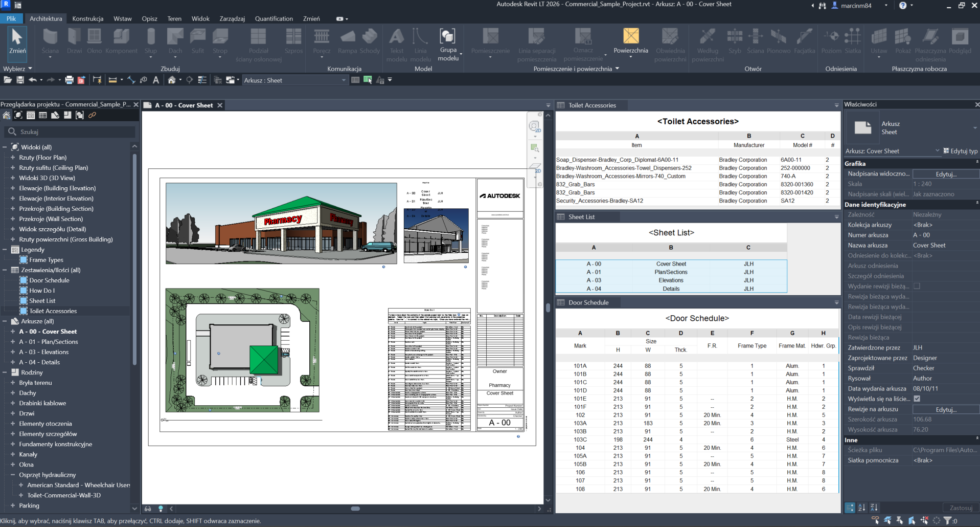
Task: Click the Print icon in quick access toolbar
Action: [x=70, y=80]
